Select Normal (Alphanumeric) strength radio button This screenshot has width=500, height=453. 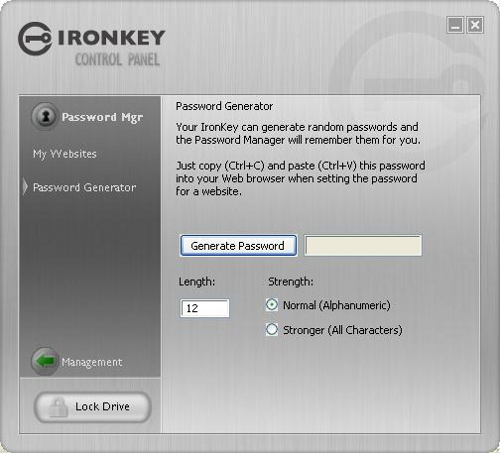coord(272,305)
